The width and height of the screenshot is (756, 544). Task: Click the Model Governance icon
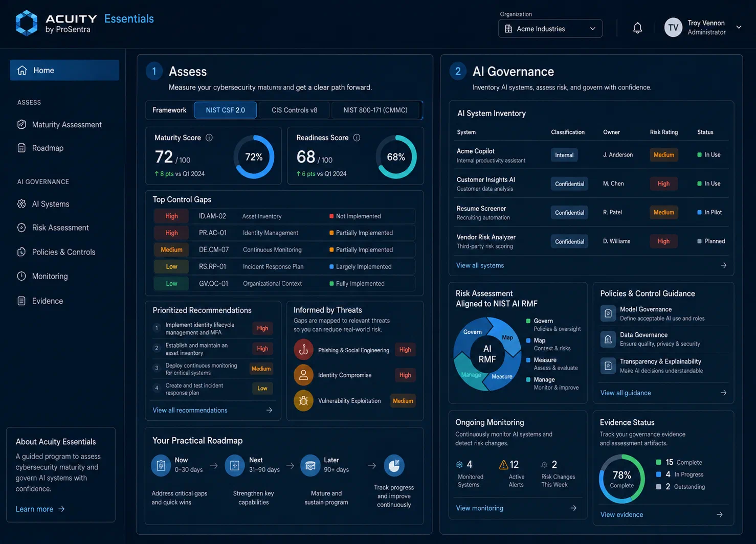(x=608, y=313)
